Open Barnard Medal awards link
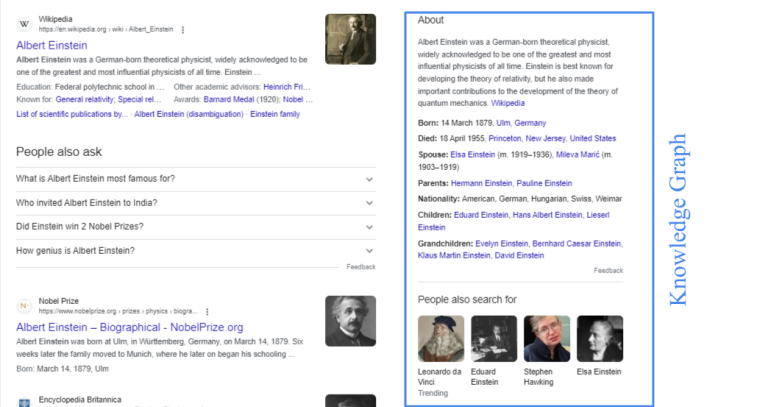768x407 pixels. pos(229,99)
